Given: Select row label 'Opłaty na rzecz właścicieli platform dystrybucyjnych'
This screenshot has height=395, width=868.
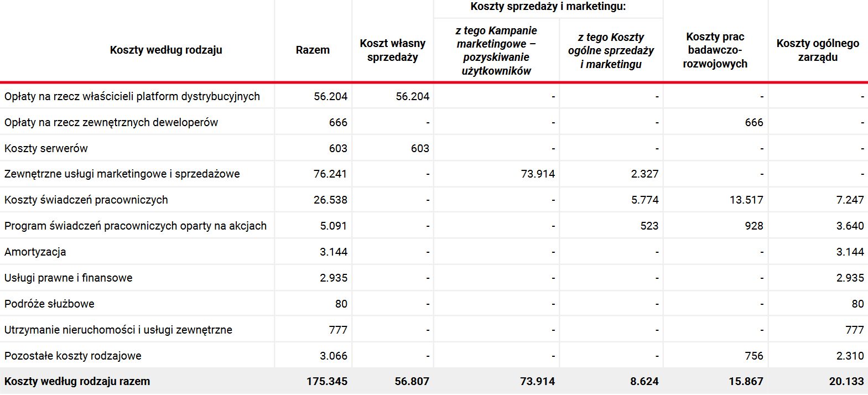Looking at the screenshot, I should (x=132, y=96).
